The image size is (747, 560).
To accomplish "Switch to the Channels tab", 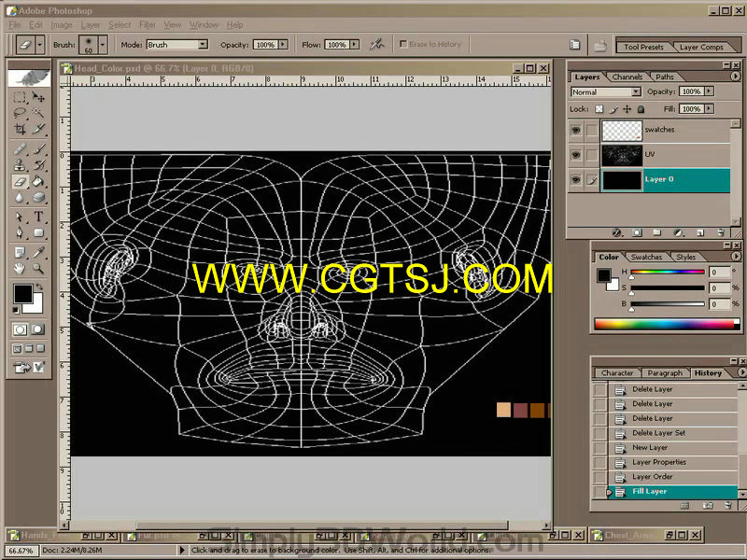I will click(627, 77).
